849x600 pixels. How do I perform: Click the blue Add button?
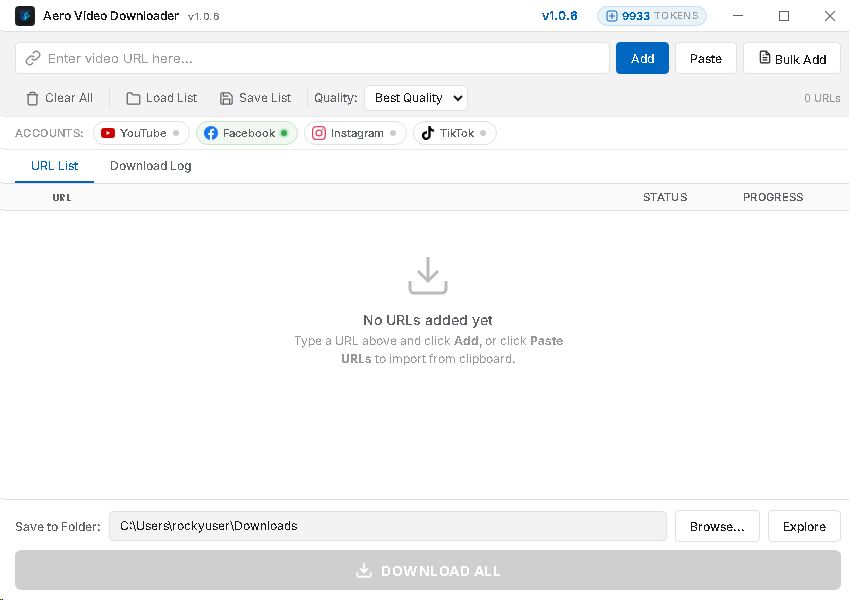click(x=642, y=58)
